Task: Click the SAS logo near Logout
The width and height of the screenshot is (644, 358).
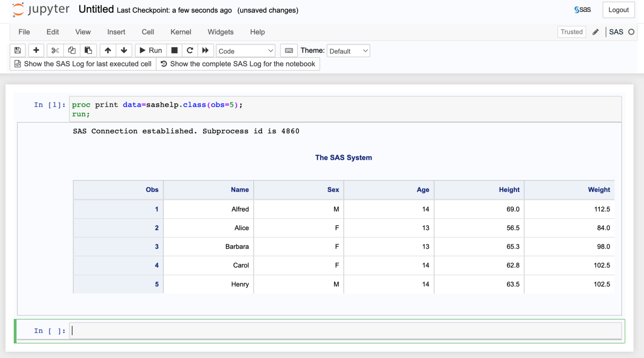Action: (582, 10)
